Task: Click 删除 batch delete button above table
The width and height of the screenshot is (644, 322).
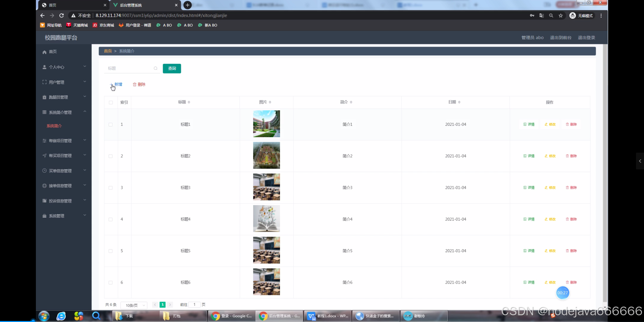Action: (x=139, y=85)
